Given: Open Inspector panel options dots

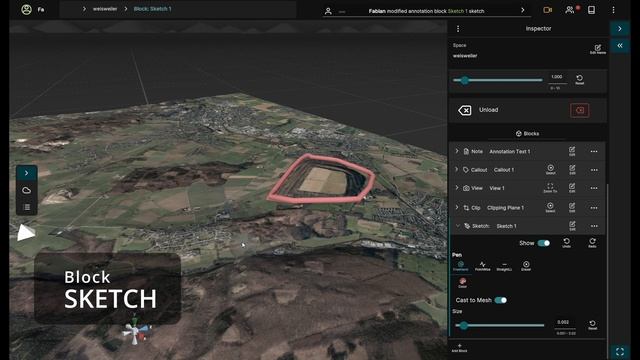Looking at the screenshot, I should point(458,29).
